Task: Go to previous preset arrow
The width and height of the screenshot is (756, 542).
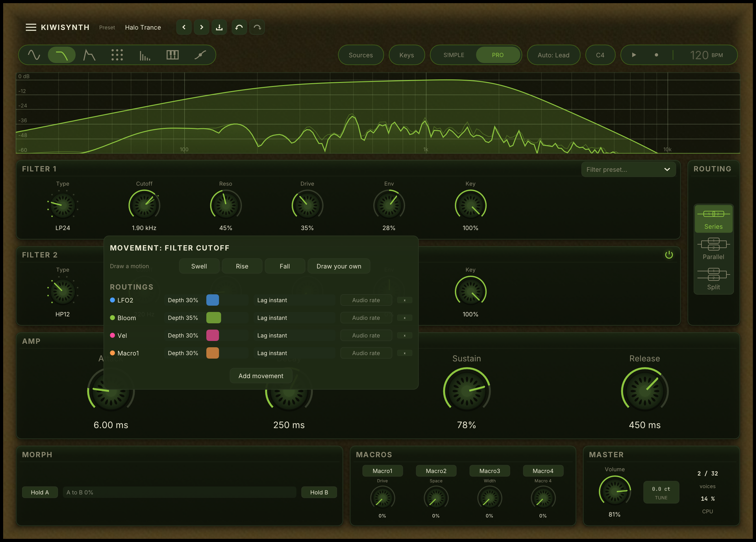Action: pyautogui.click(x=184, y=27)
